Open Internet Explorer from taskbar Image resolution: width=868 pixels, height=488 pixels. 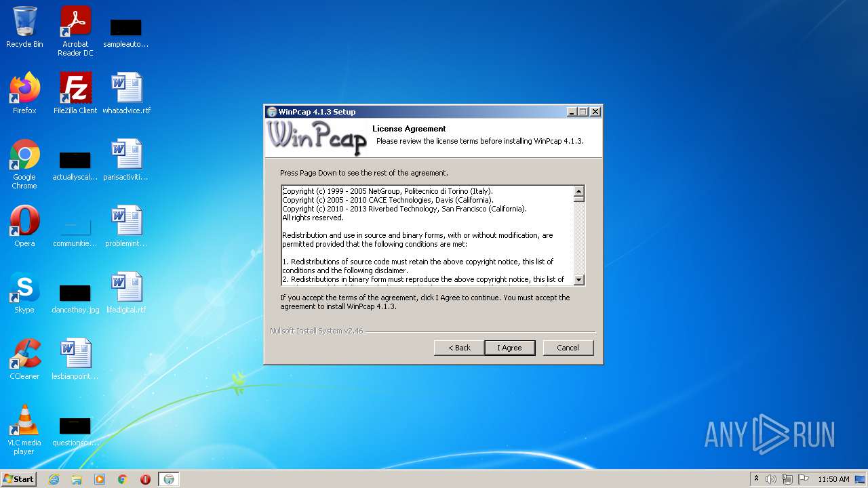pos(54,479)
